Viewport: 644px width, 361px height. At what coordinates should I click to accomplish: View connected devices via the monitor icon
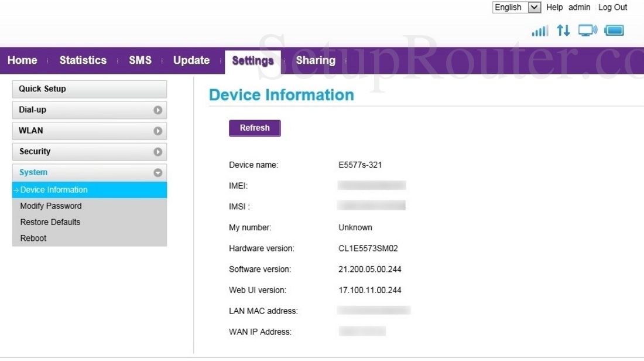tap(586, 30)
